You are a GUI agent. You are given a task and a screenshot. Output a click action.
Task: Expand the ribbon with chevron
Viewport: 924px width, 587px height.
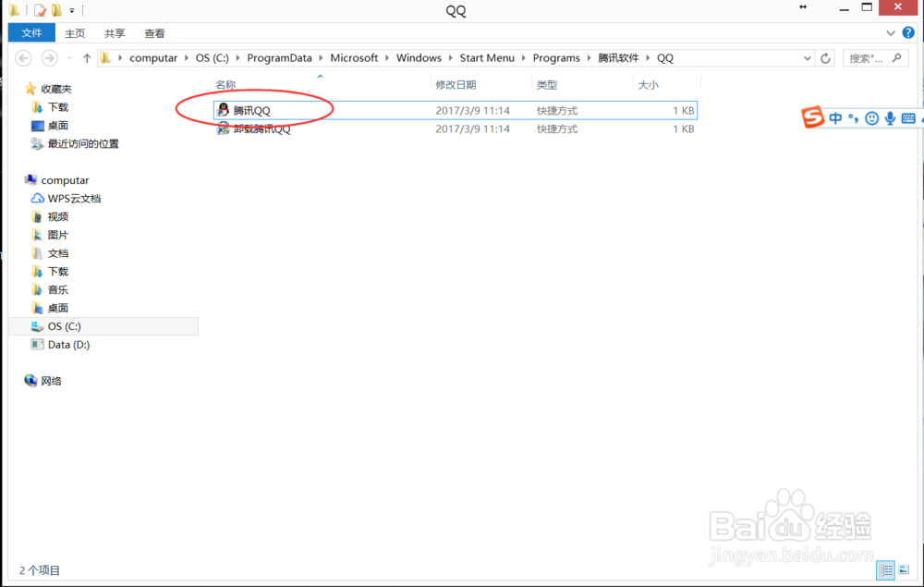point(891,33)
